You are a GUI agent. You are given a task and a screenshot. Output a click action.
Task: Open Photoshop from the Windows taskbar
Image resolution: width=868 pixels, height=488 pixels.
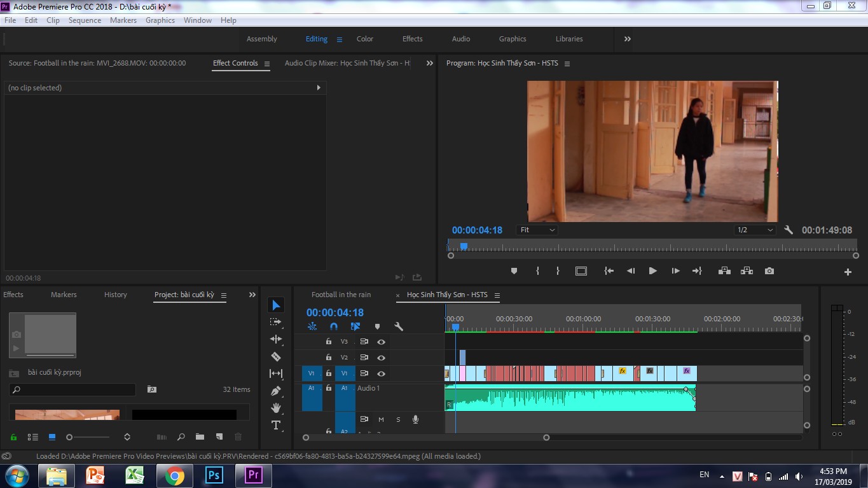click(x=214, y=475)
